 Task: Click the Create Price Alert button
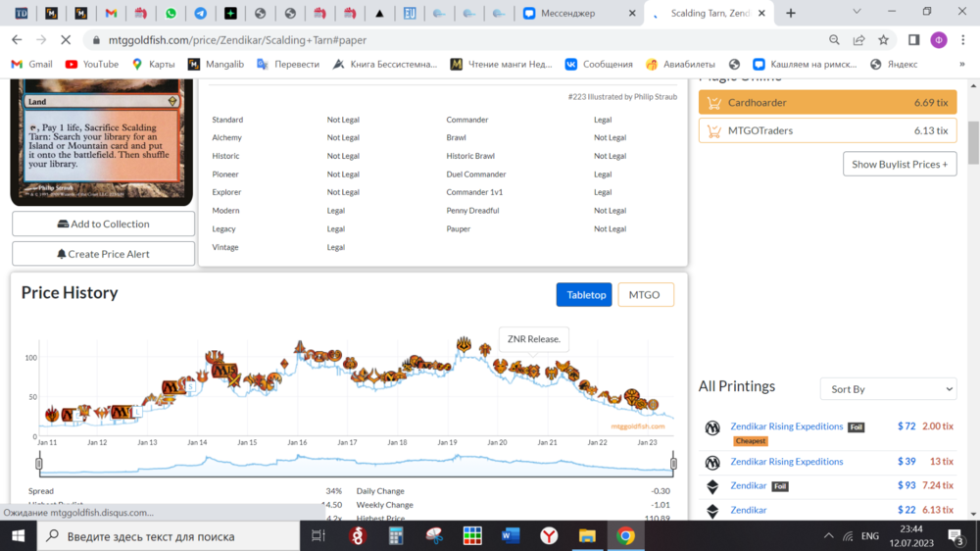[103, 254]
